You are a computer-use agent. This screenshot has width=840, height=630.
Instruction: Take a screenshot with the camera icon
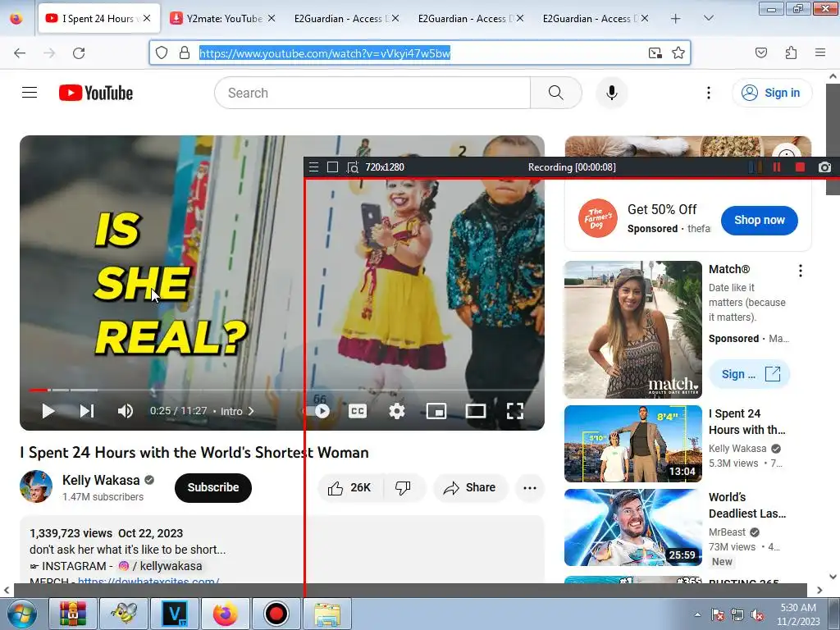coord(824,167)
